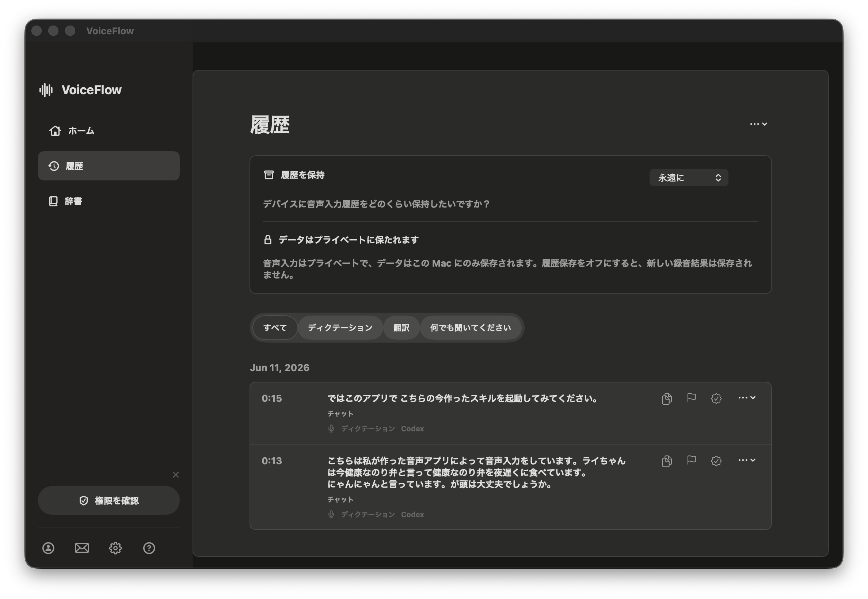Expand the 履歴 page more options menu
The image size is (868, 599).
758,124
